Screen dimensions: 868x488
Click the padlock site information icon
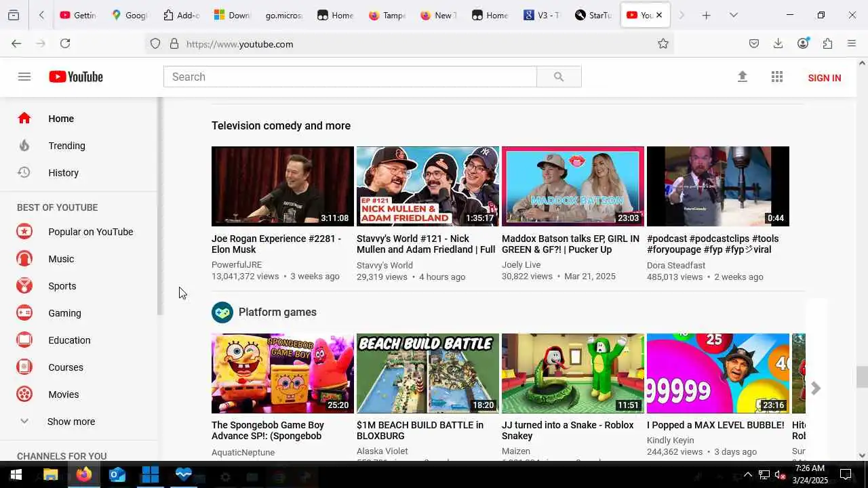click(x=174, y=44)
